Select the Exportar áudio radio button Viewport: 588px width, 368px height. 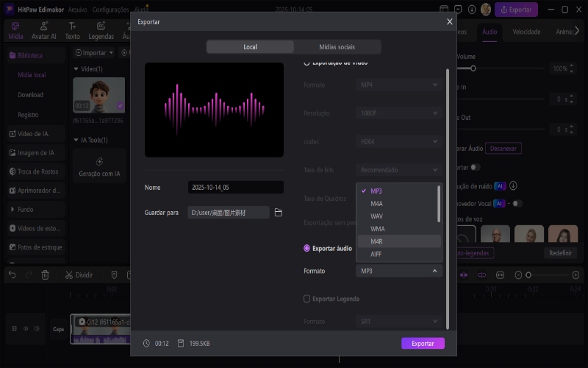point(307,249)
